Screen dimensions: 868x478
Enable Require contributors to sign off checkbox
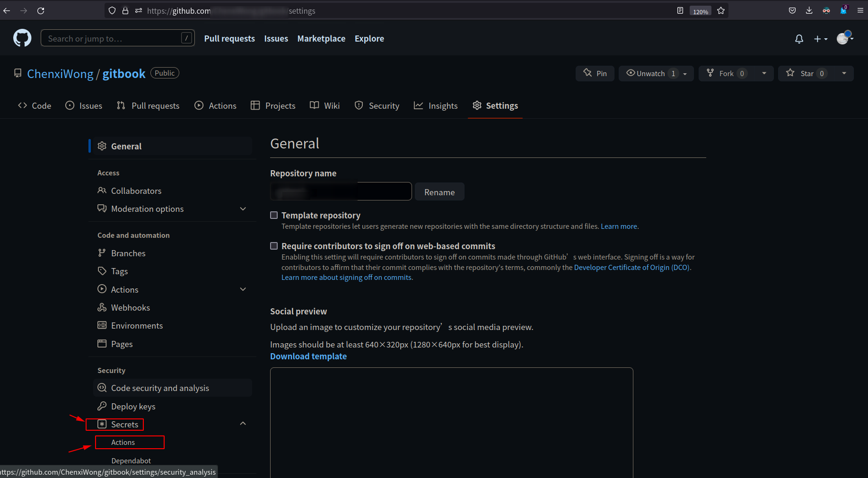click(274, 246)
